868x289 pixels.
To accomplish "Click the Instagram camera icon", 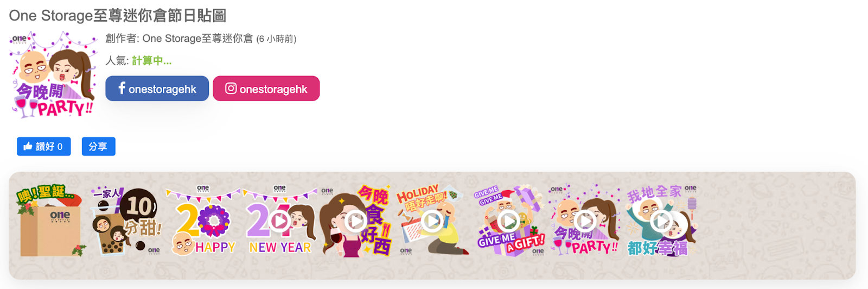I will 231,88.
